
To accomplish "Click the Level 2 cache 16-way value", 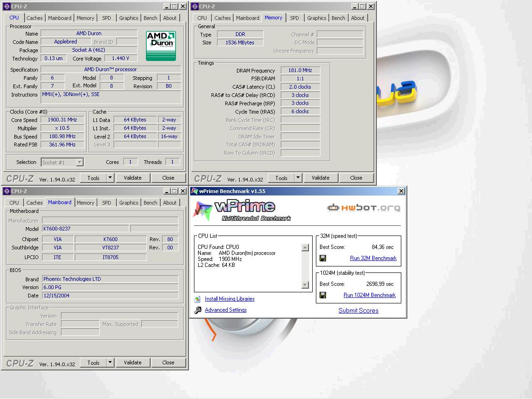I will point(169,136).
